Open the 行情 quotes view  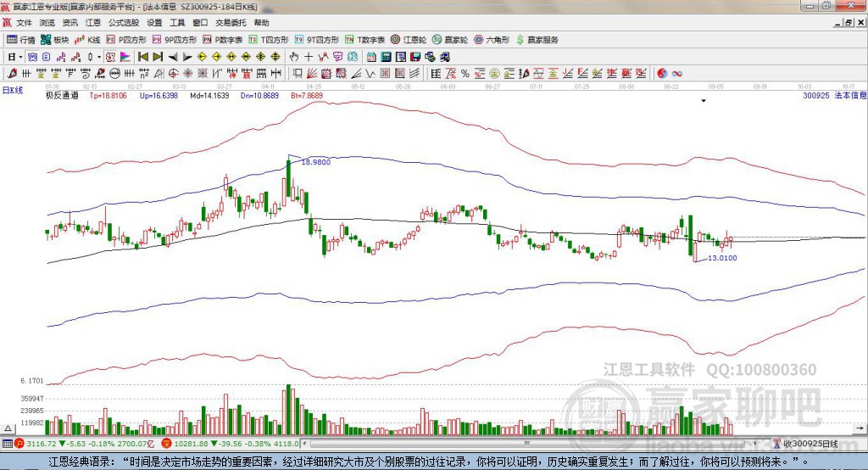coord(21,40)
